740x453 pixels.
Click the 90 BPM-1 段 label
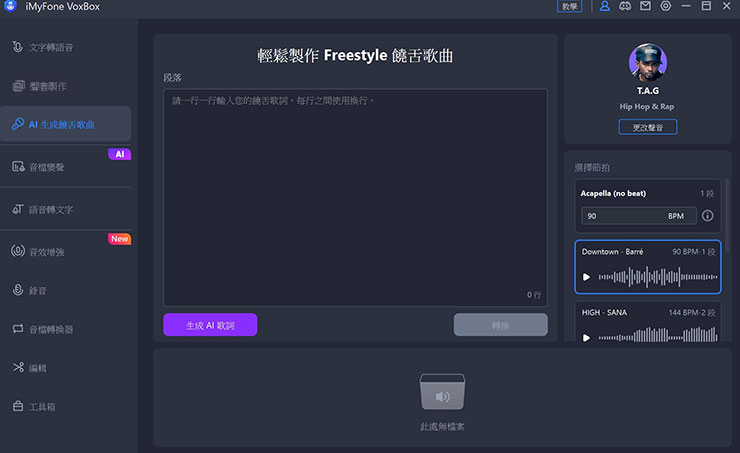694,252
